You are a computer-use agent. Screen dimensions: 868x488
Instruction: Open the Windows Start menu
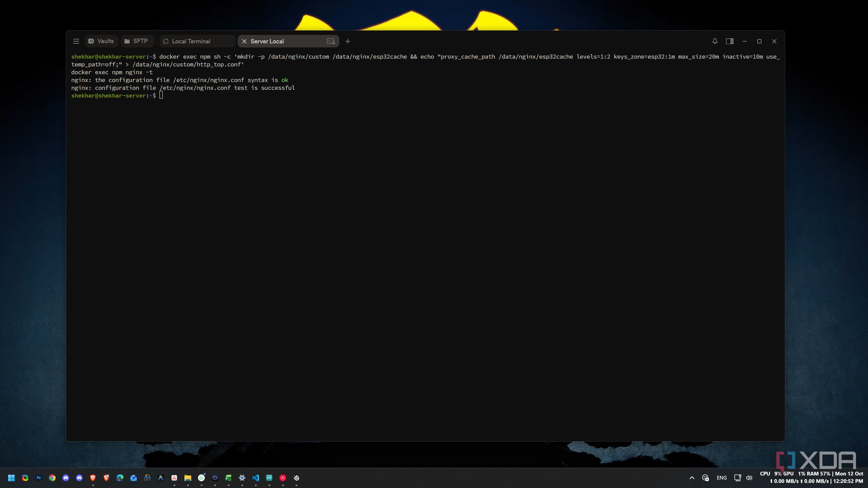tap(11, 478)
